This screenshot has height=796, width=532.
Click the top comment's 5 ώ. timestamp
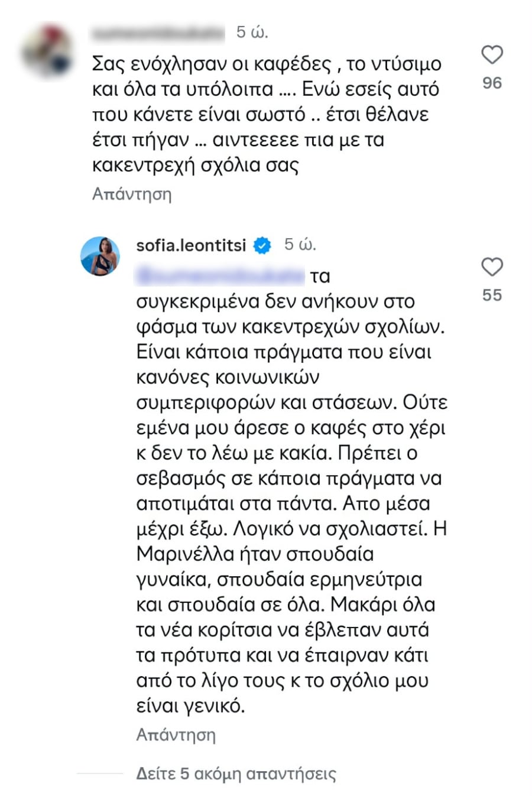252,33
